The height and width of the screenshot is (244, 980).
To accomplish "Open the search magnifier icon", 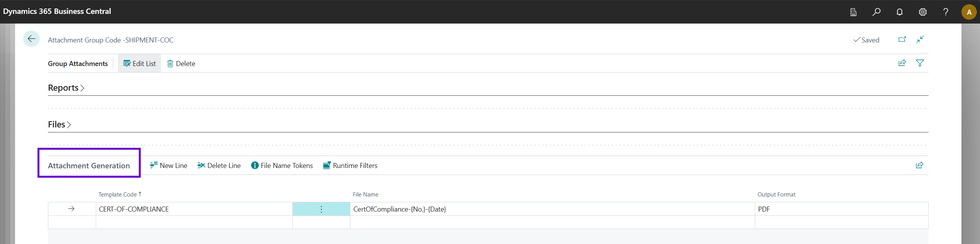I will point(876,12).
